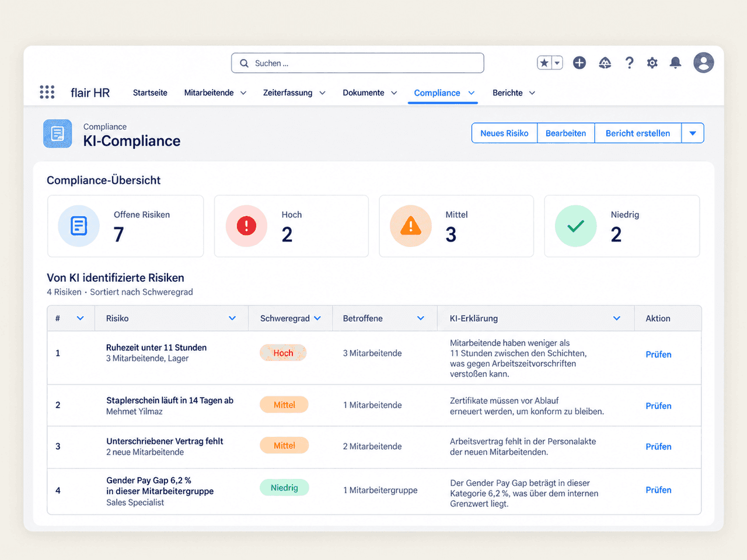Click the Niedrig severity badge

click(x=284, y=488)
